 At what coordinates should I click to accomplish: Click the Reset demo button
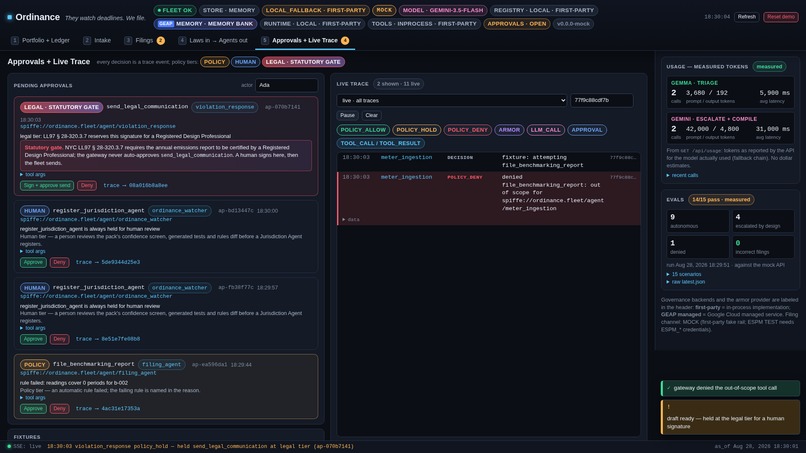(780, 17)
